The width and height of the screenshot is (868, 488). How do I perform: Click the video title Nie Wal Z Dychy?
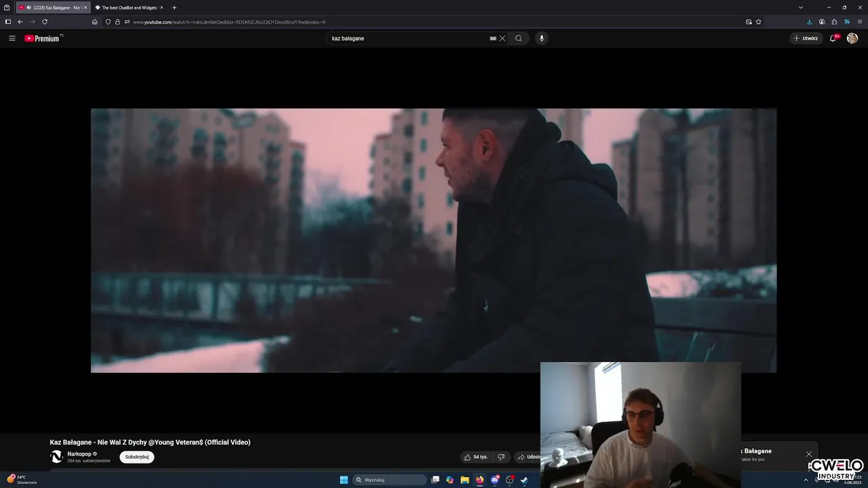[x=150, y=442]
